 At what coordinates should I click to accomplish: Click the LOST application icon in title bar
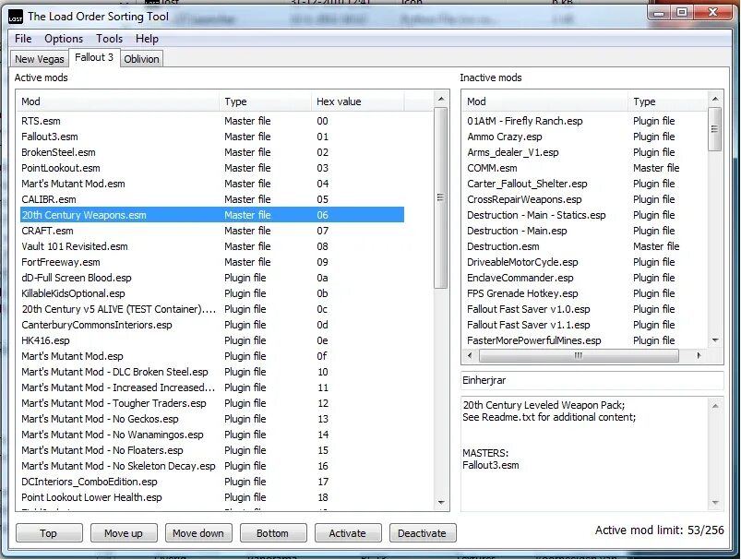click(x=16, y=18)
